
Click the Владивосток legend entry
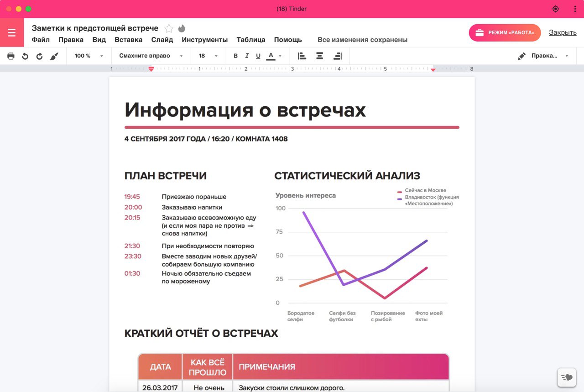click(428, 200)
